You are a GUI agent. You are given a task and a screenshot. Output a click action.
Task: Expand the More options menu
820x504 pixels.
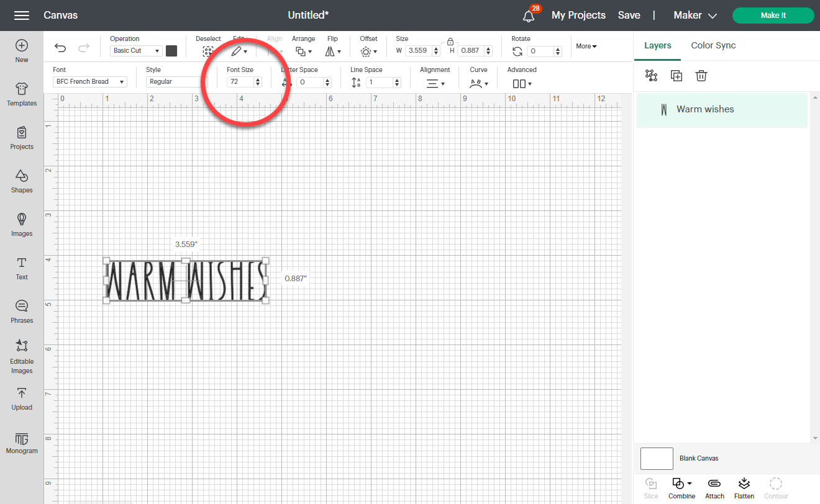tap(585, 46)
